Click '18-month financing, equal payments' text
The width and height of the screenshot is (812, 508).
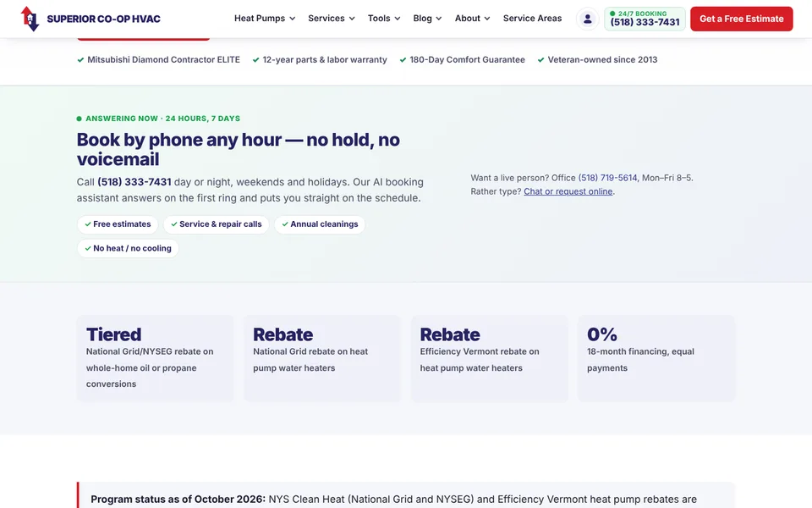coord(640,360)
